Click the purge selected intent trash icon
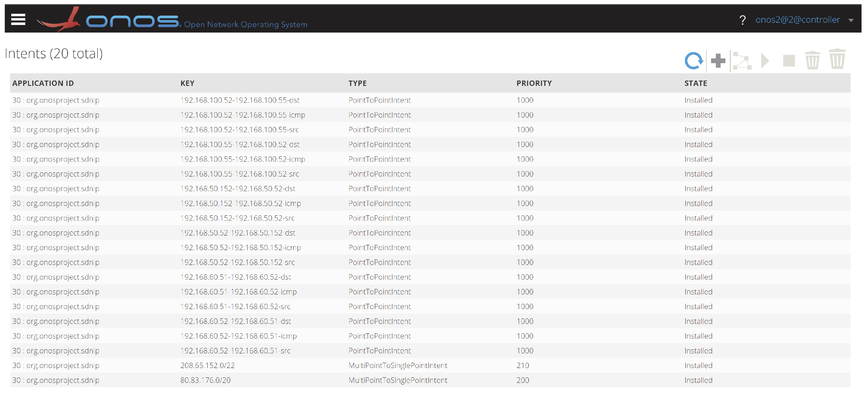The height and width of the screenshot is (395, 868). pos(812,61)
